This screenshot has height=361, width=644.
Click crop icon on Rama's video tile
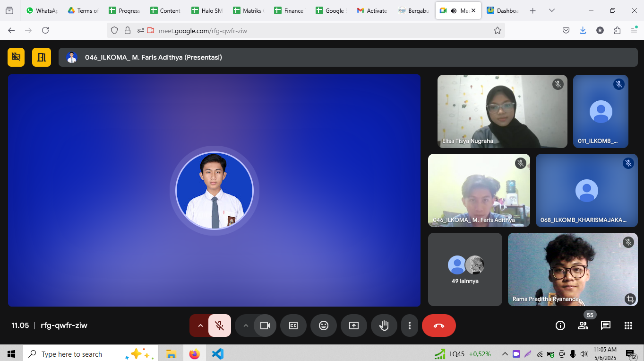629,299
